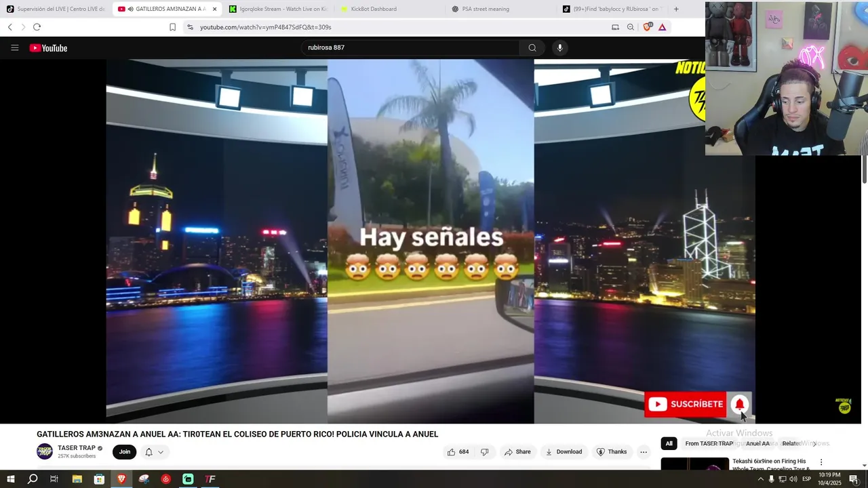This screenshot has height=488, width=868.
Task: Open more actions three-dot menu under video
Action: 644,452
